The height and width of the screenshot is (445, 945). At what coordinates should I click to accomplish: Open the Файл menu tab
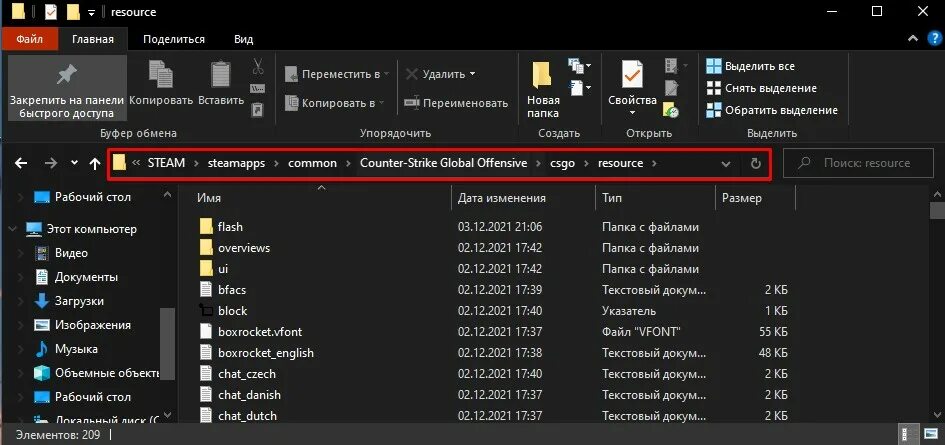pos(30,39)
